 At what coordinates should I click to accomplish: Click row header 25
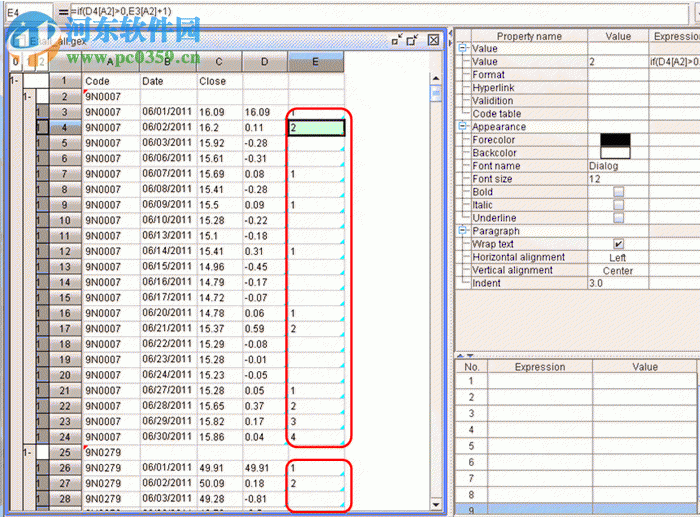[x=63, y=452]
